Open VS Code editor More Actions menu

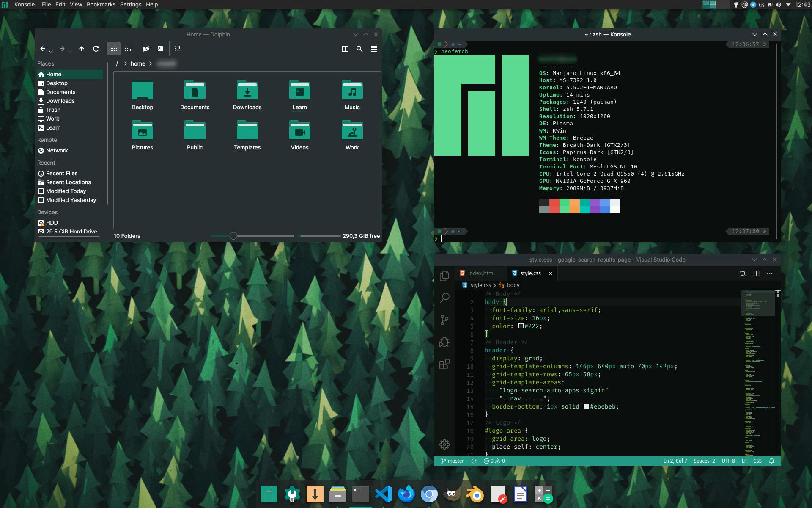point(770,273)
